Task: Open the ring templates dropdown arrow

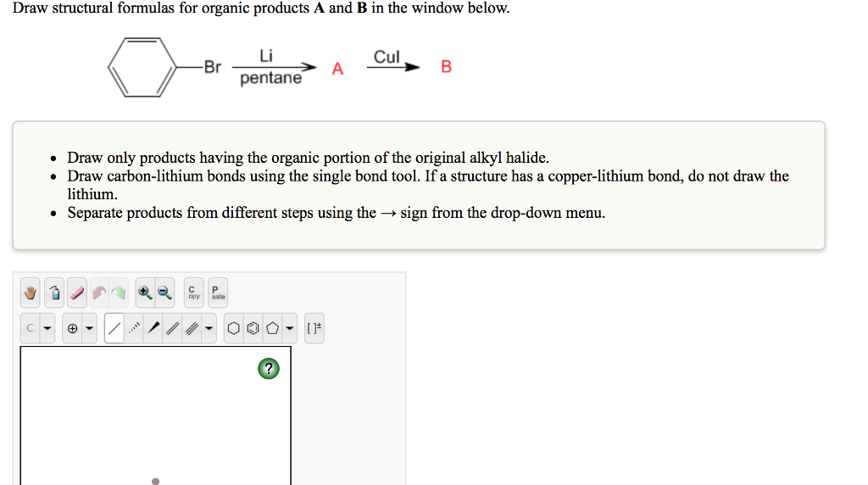Action: [290, 328]
